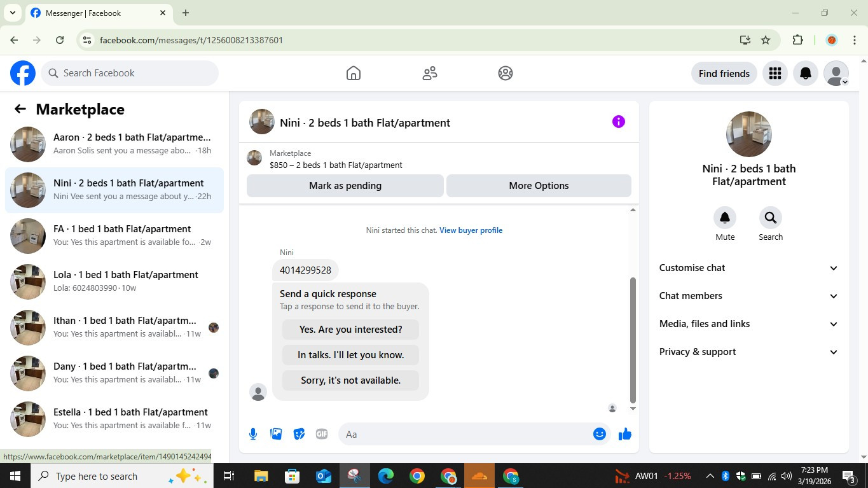The height and width of the screenshot is (488, 868).
Task: Send a thumbs-up like
Action: (x=625, y=434)
